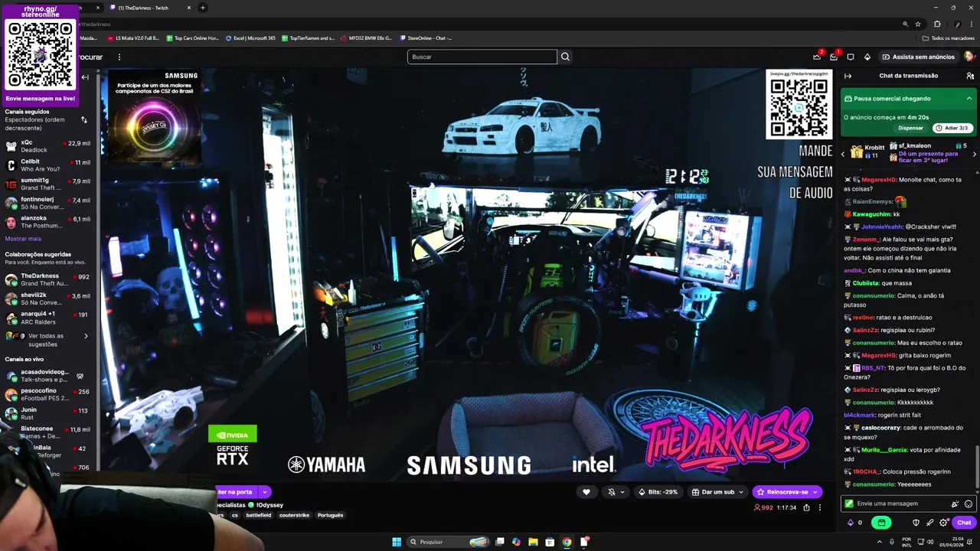
Task: Show next gift leaderboard with right arrow
Action: pyautogui.click(x=974, y=155)
